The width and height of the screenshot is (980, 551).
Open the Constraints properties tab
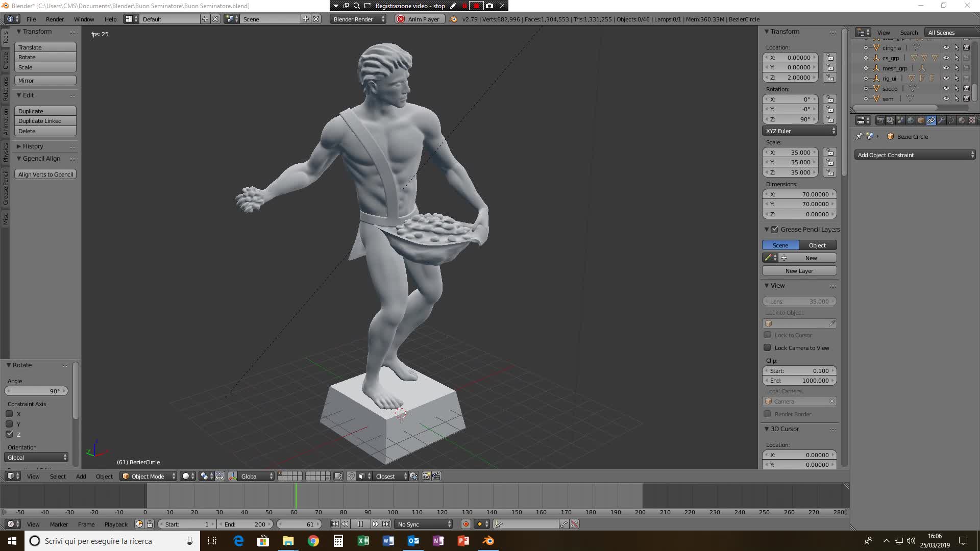tap(931, 120)
